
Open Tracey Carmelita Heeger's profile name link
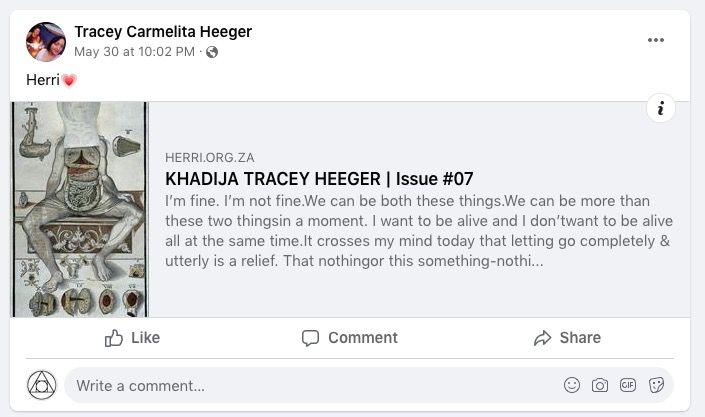coord(163,32)
